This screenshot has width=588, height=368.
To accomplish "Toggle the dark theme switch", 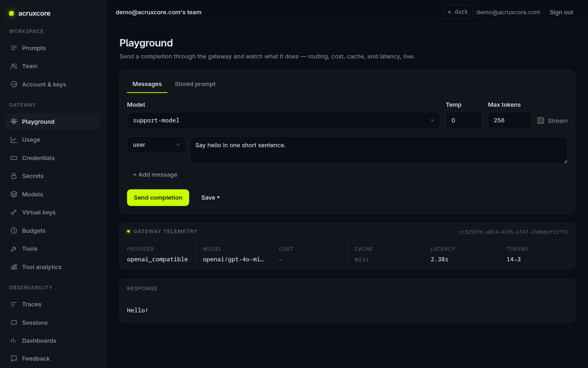I will coord(458,12).
